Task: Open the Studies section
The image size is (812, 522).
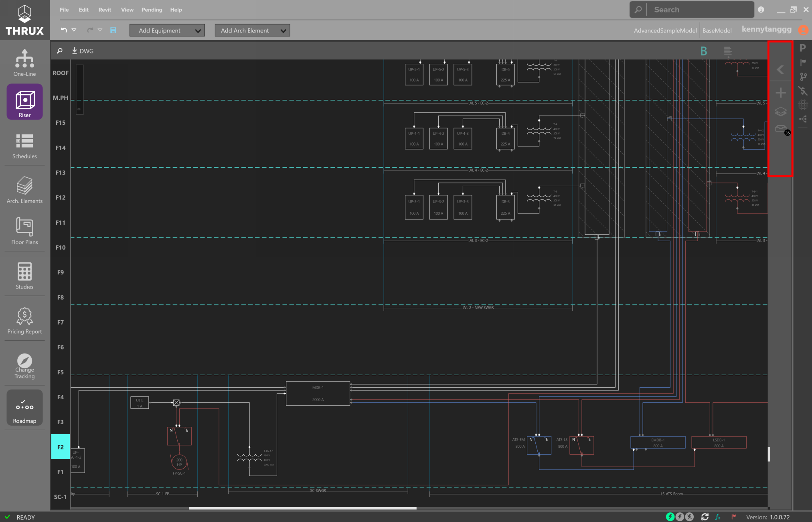Action: pyautogui.click(x=24, y=276)
